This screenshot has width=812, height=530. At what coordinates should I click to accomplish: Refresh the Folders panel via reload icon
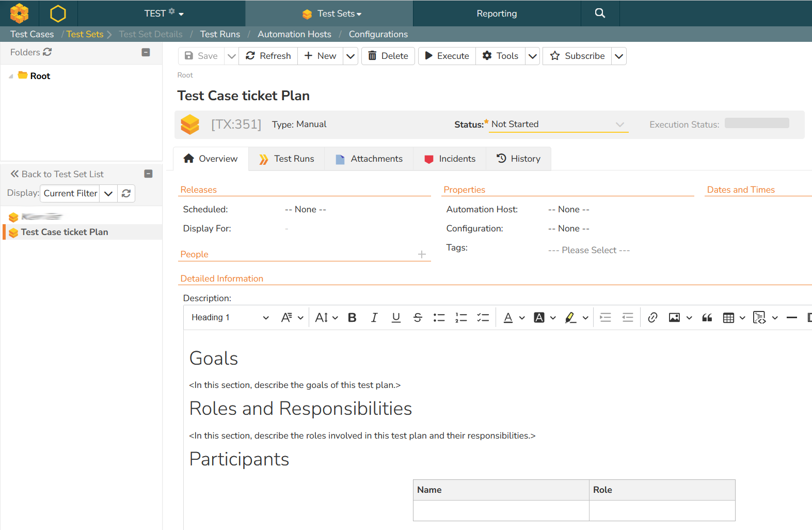(x=47, y=52)
